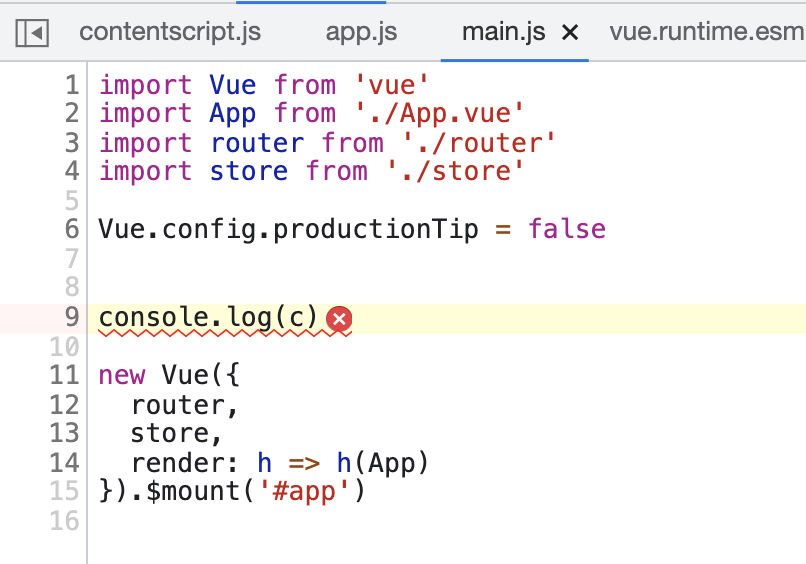
Task: Click the identifier router on line 3
Action: pyautogui.click(x=257, y=143)
